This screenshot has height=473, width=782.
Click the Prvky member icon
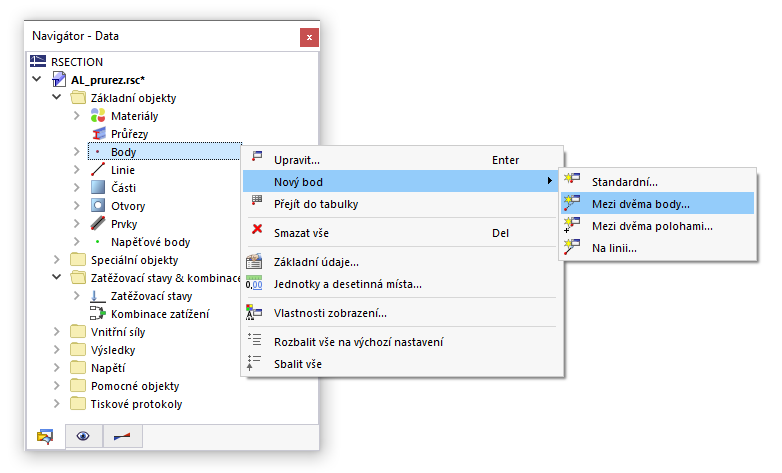coord(98,223)
